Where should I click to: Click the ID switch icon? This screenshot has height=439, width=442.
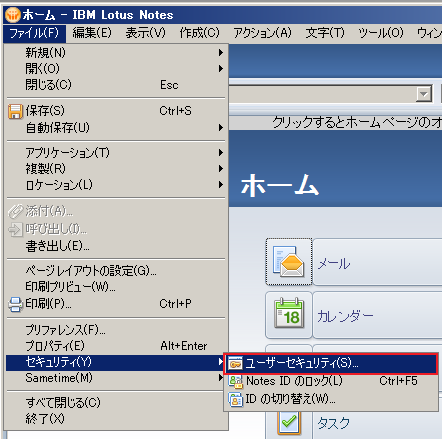click(235, 400)
